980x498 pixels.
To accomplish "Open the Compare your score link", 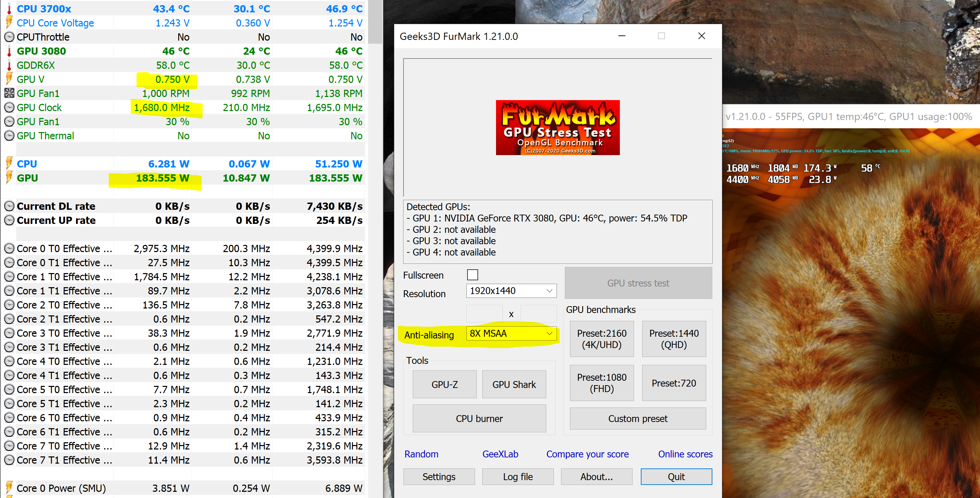I will click(x=587, y=454).
